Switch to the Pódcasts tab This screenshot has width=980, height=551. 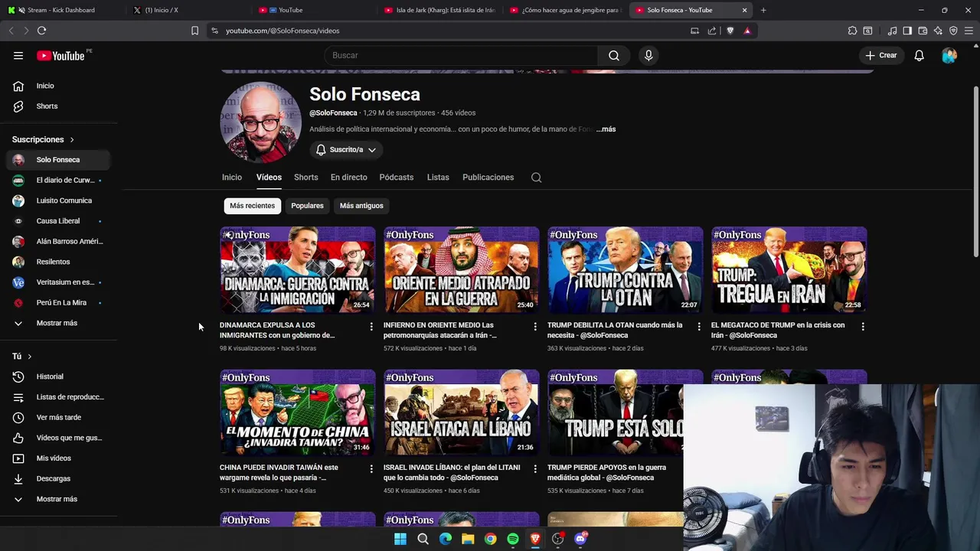click(397, 178)
